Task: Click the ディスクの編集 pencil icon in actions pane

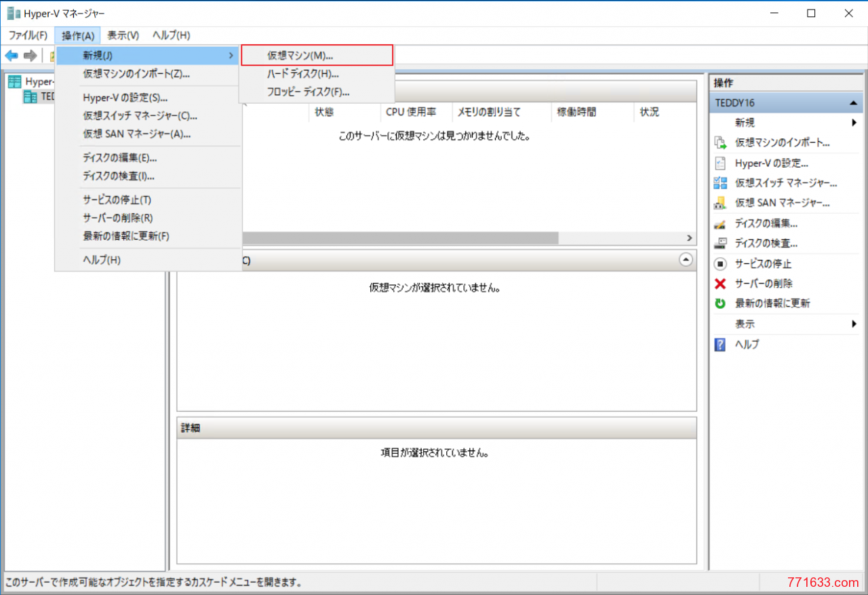Action: click(720, 223)
